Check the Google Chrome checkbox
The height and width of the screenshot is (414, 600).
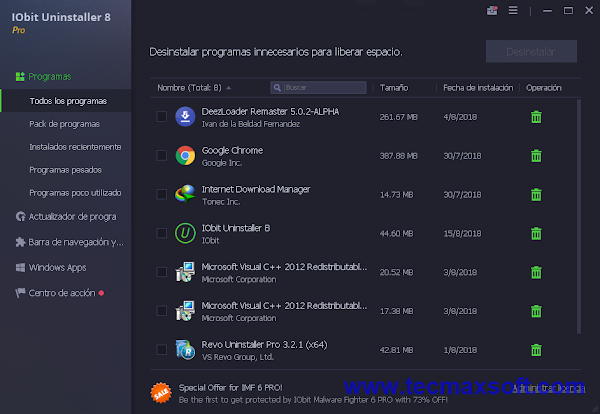[x=162, y=155]
